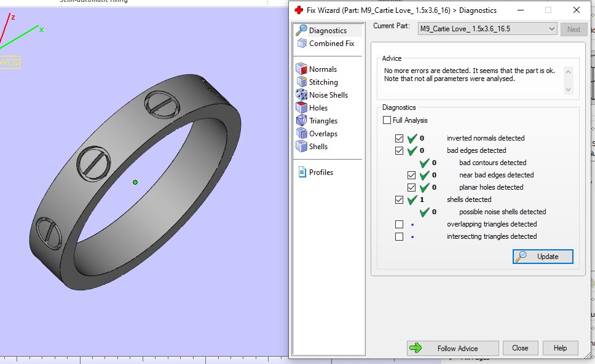Click the green center point on ring
The width and height of the screenshot is (595, 364).
click(x=135, y=182)
